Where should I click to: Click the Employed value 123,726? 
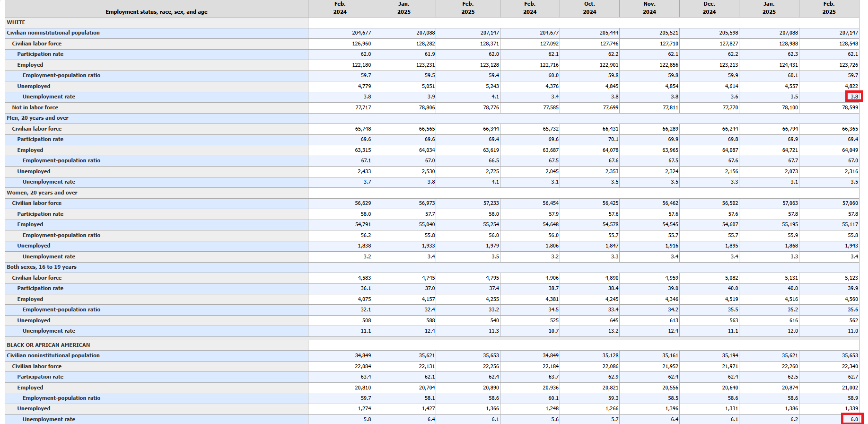pyautogui.click(x=849, y=65)
